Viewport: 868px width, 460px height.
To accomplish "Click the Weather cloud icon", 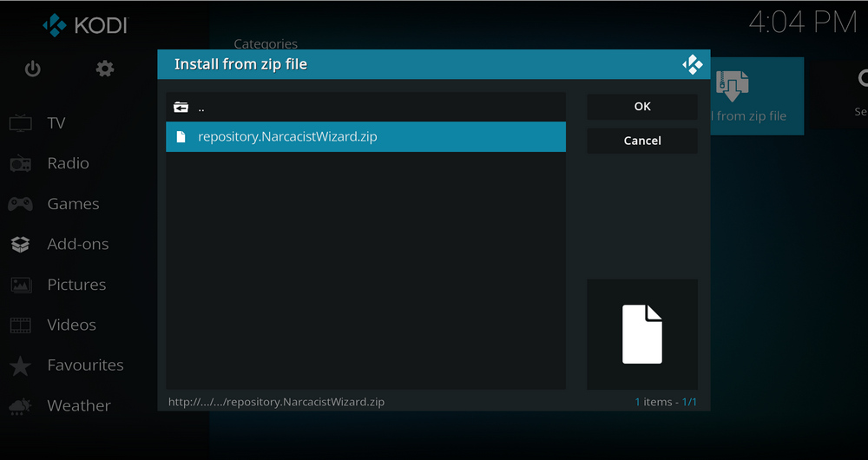I will (x=20, y=406).
